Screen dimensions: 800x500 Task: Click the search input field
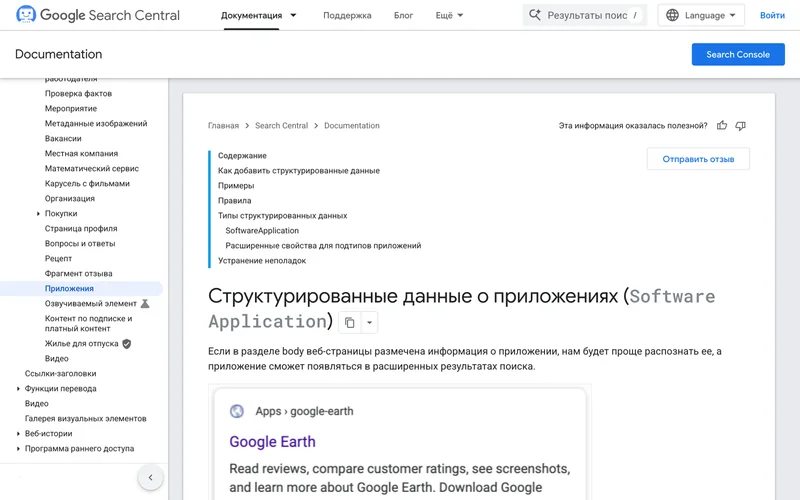[x=585, y=15]
